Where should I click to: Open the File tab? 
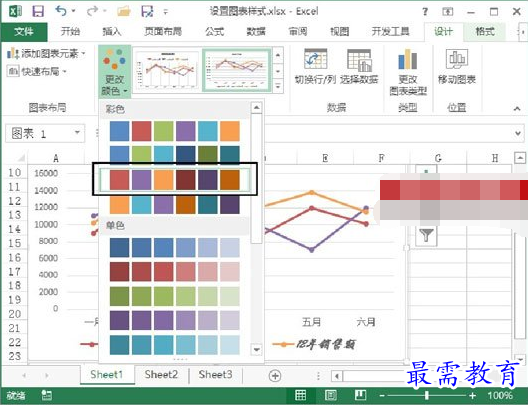pos(24,32)
